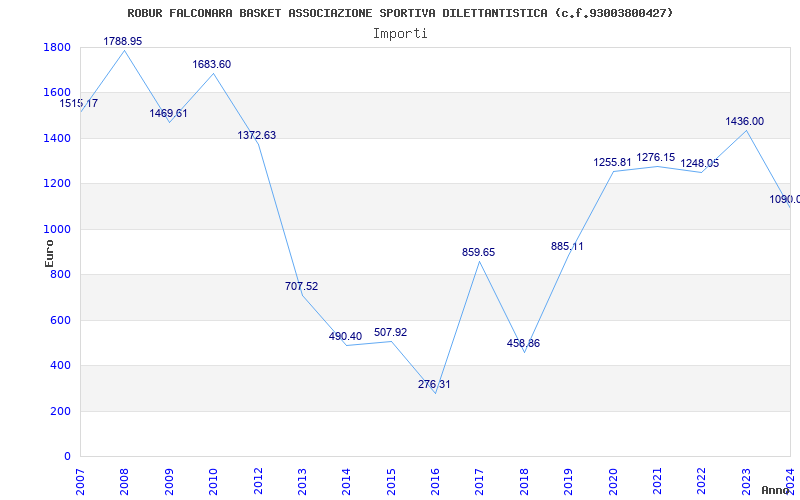800x500 pixels.
Task: Click the 2020 x-axis tick
Action: (613, 482)
